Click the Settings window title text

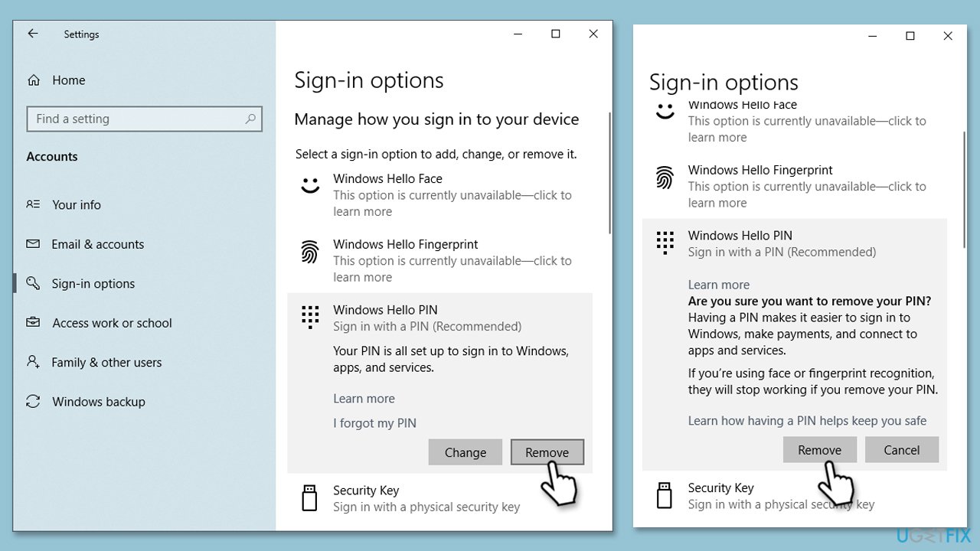coord(81,34)
